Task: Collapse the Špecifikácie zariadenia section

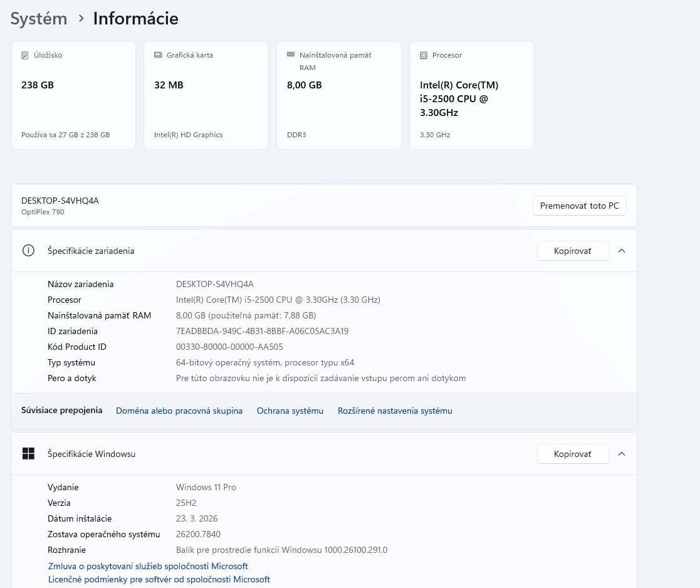Action: (622, 251)
